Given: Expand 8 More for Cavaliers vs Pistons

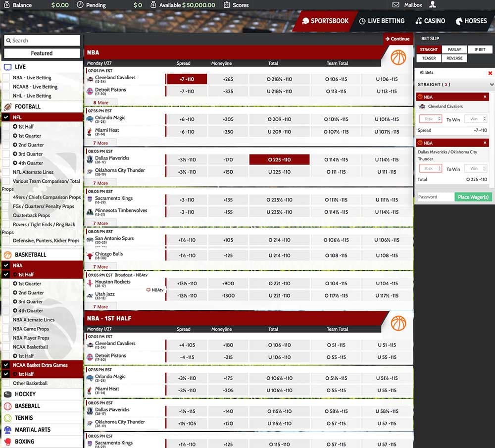Looking at the screenshot, I should click(x=100, y=102).
